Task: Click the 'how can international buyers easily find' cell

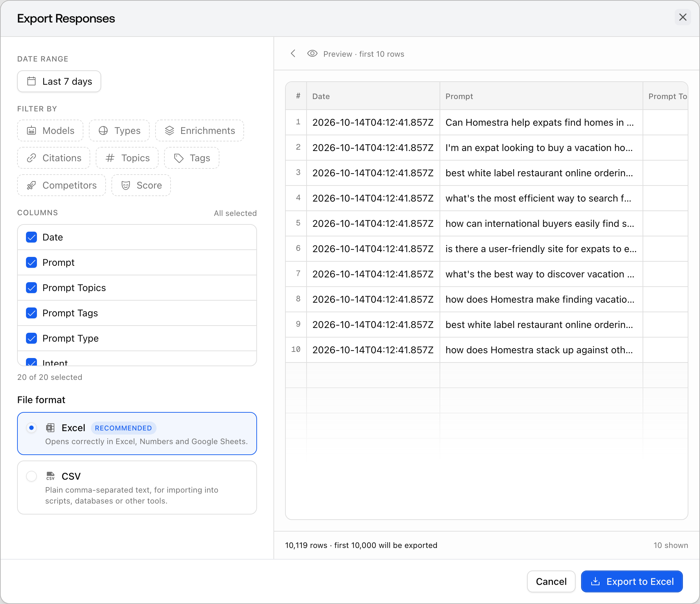Action: point(541,223)
